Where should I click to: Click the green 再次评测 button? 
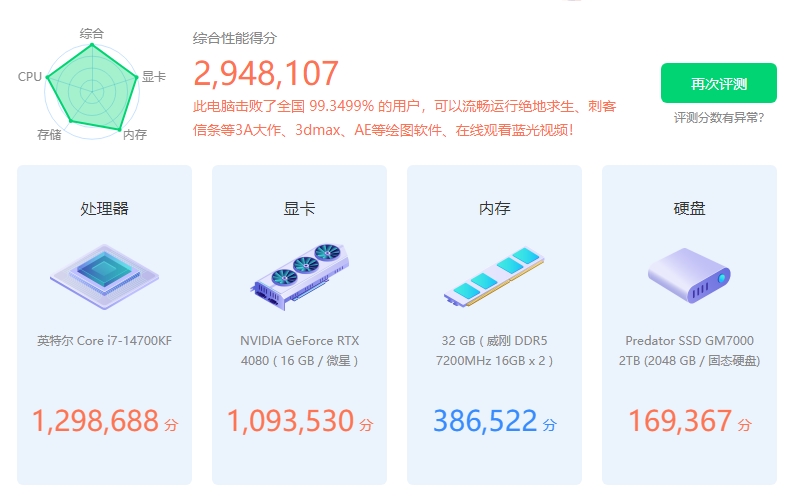click(718, 83)
